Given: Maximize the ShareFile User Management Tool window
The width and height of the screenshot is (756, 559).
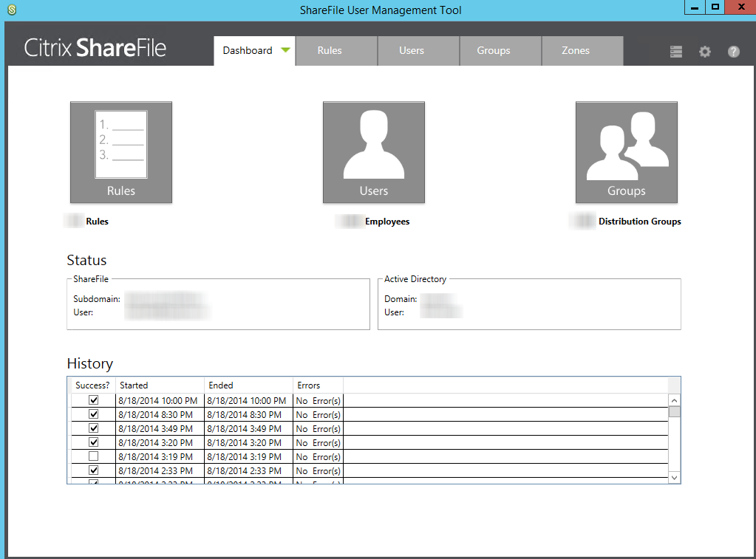Looking at the screenshot, I should click(715, 7).
